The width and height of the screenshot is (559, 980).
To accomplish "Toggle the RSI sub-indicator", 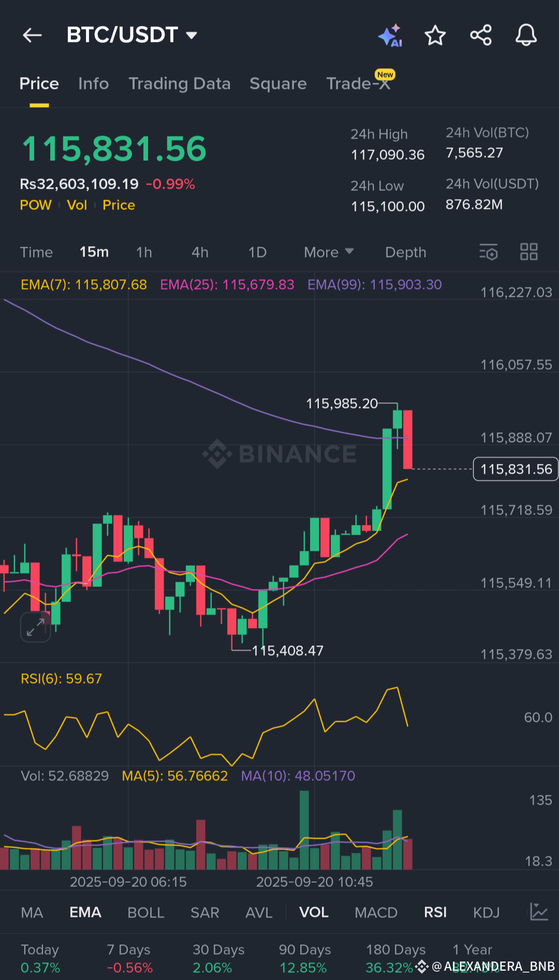I will pyautogui.click(x=435, y=913).
